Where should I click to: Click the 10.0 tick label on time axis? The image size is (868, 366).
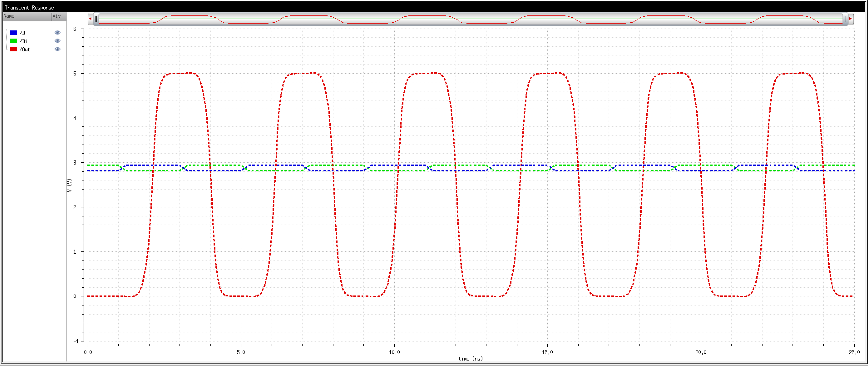pyautogui.click(x=394, y=352)
